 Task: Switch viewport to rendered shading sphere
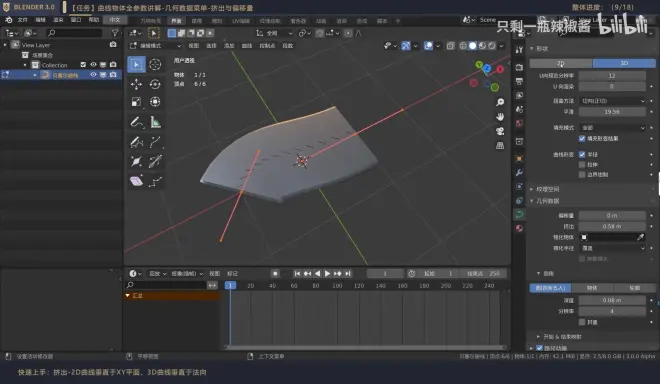pos(492,45)
